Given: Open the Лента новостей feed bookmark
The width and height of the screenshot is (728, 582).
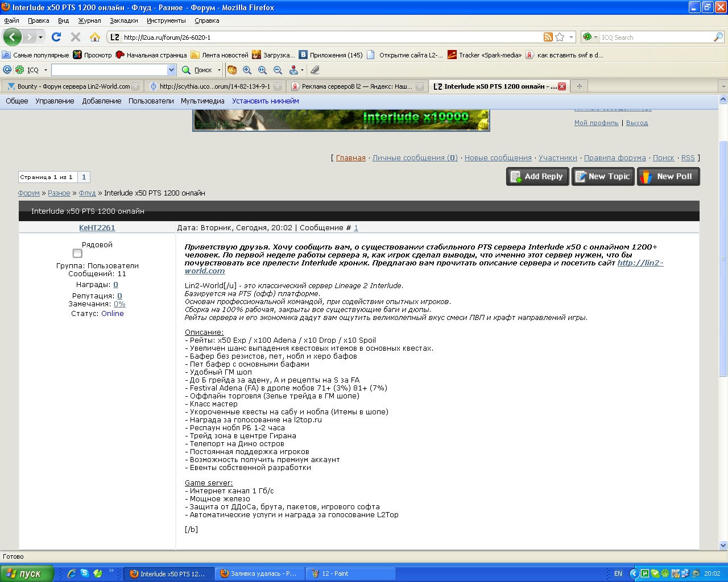Looking at the screenshot, I should 220,55.
